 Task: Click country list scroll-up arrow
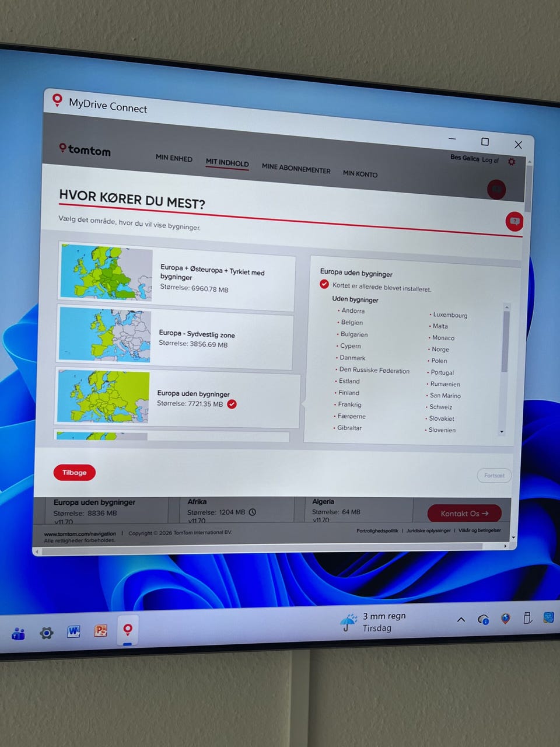[506, 307]
